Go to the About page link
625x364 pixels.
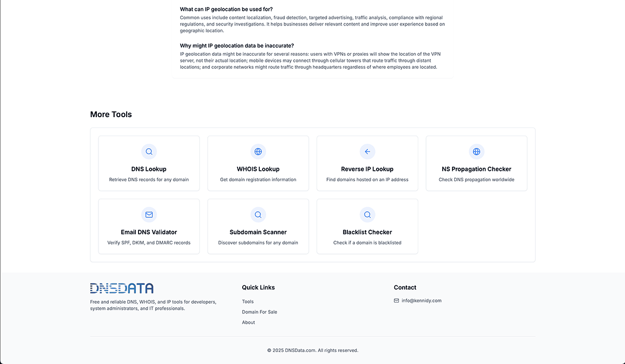(248, 322)
